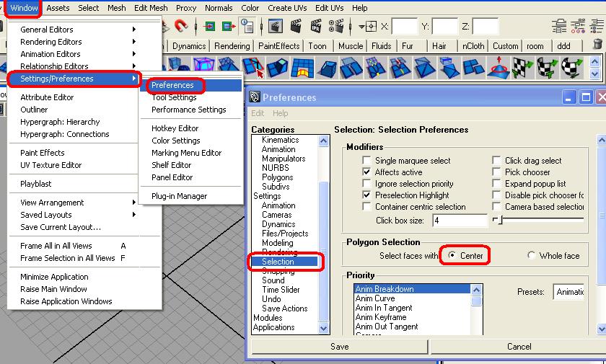
Task: Toggle the construction history icon
Action: coord(247,26)
